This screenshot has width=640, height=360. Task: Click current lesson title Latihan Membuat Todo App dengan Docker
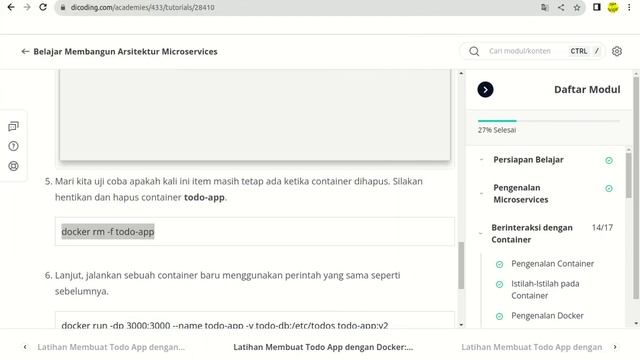click(x=323, y=347)
